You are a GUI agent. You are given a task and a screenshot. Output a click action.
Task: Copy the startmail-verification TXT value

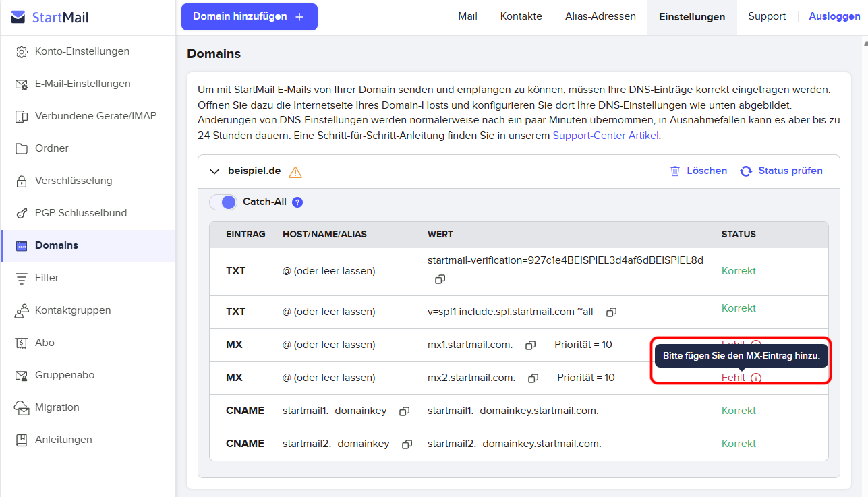[440, 279]
